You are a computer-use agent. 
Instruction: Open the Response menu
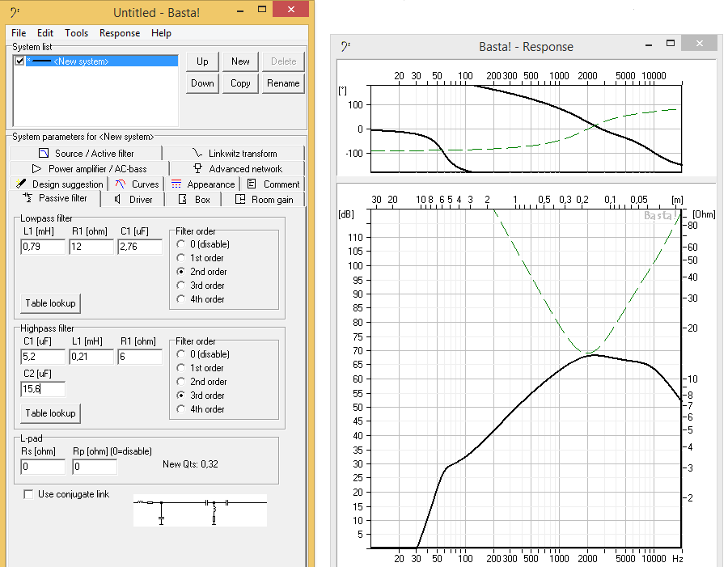pyautogui.click(x=120, y=33)
